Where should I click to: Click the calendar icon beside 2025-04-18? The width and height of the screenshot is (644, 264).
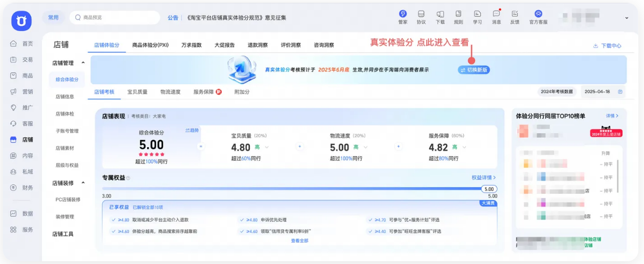click(x=620, y=92)
